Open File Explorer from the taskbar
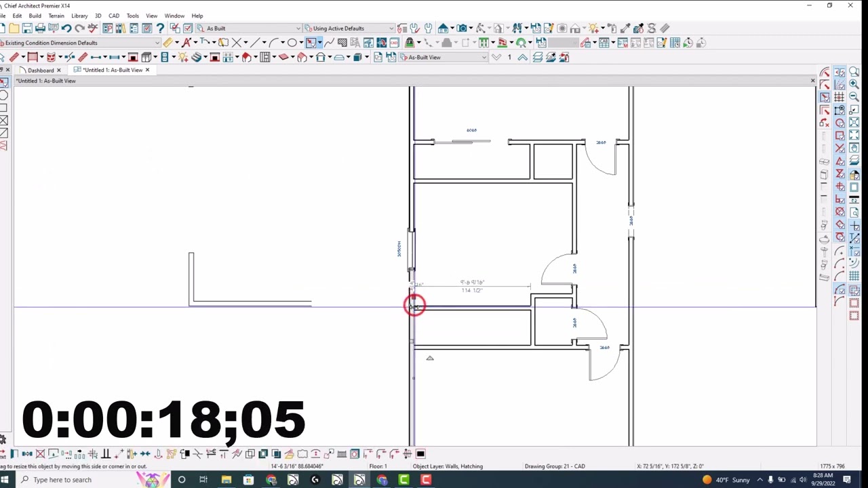868x488 pixels. 226,480
